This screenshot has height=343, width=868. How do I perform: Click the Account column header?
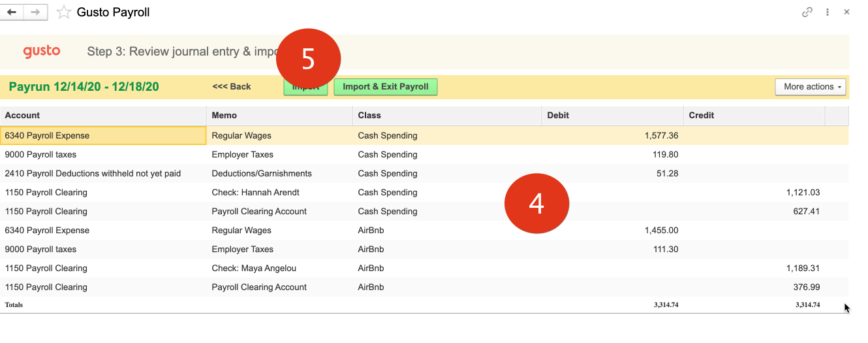tap(103, 115)
